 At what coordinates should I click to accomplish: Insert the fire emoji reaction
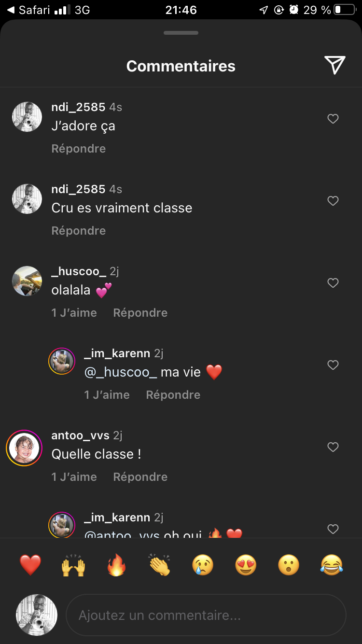coord(116,565)
